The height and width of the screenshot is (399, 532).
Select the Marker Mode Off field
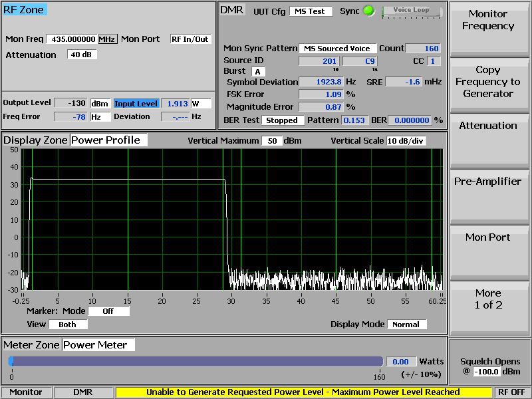tap(108, 311)
